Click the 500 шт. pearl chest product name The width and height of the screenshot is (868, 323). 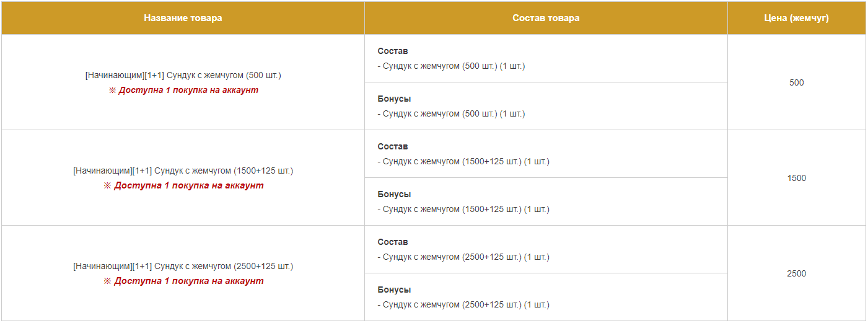(183, 75)
